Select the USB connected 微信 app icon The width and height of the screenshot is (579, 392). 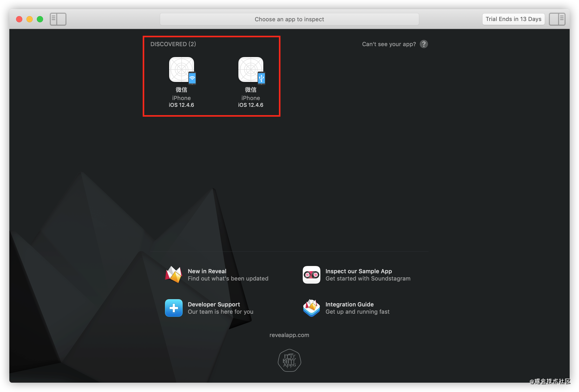(x=251, y=70)
